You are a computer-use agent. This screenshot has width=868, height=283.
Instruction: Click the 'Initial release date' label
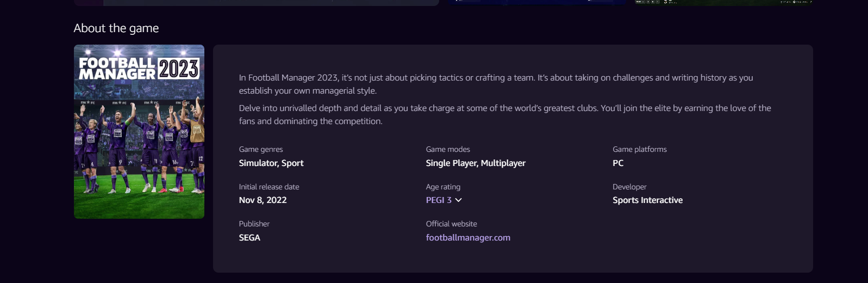pos(269,187)
